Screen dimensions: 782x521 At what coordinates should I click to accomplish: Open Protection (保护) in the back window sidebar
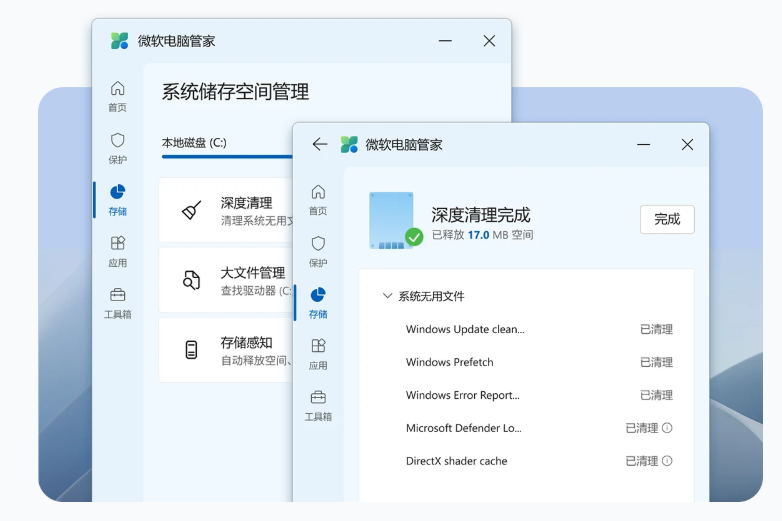pos(118,148)
